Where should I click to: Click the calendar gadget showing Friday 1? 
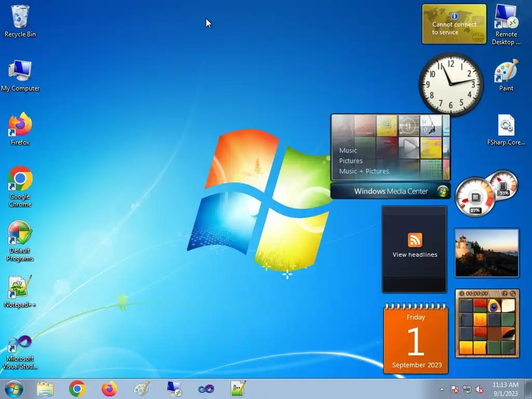click(416, 339)
